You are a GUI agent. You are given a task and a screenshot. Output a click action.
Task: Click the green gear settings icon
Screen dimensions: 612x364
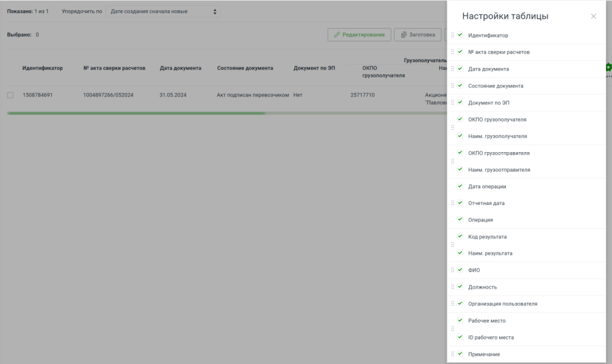click(x=608, y=67)
